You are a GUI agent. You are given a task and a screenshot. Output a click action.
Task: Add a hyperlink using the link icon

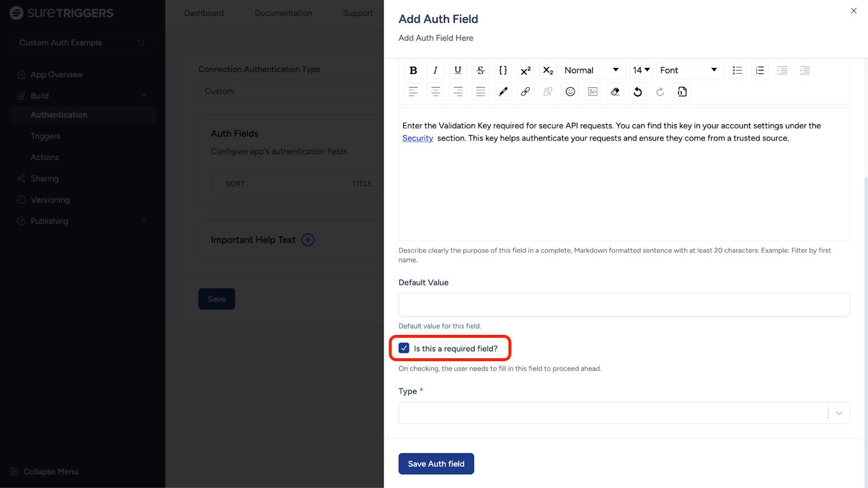point(525,92)
